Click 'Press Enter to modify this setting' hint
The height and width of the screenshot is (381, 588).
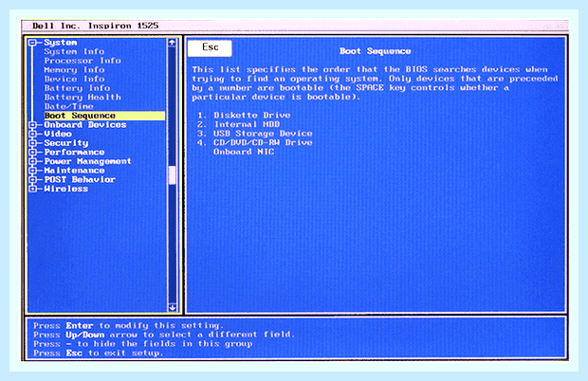pos(128,325)
